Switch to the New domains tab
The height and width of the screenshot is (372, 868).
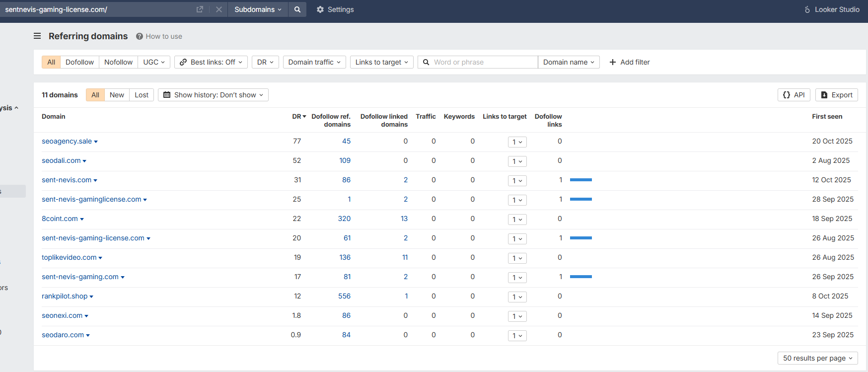click(x=117, y=95)
